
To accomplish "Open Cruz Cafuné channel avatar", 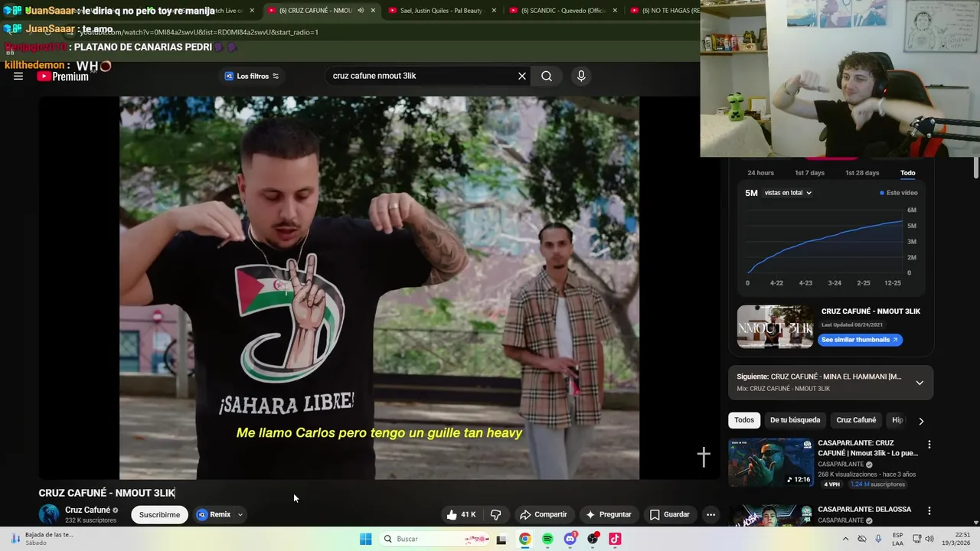I will [x=49, y=514].
